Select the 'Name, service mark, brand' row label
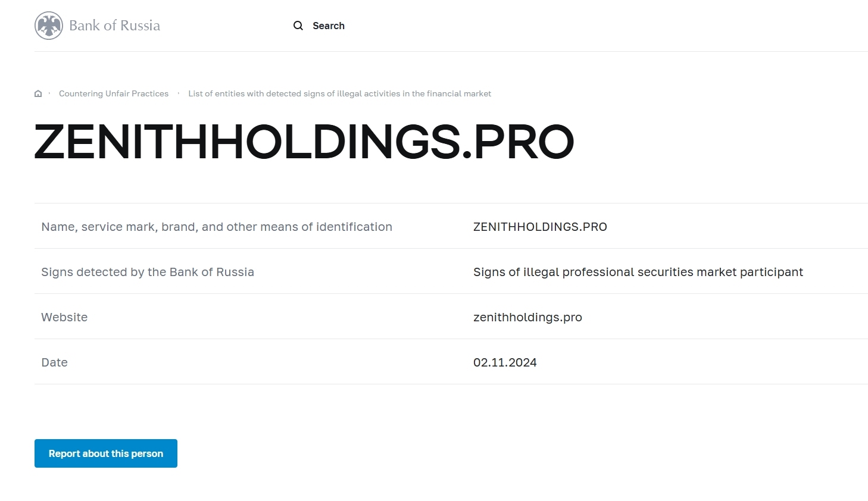Image resolution: width=868 pixels, height=501 pixels. 217,227
